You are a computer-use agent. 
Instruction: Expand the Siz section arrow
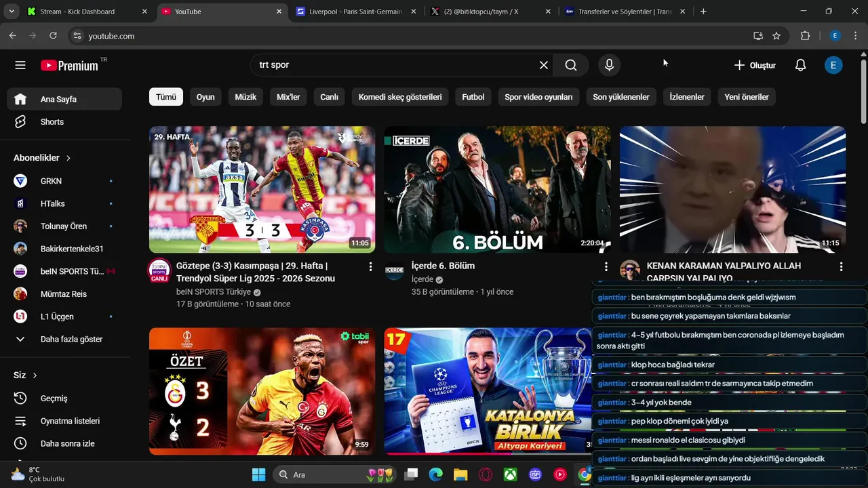coord(35,375)
